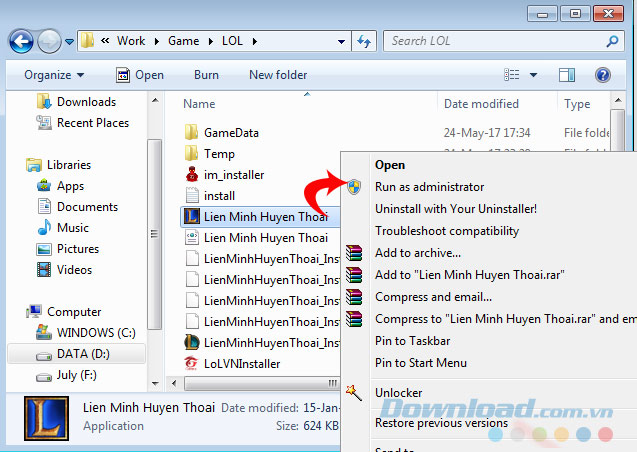Image resolution: width=637 pixels, height=452 pixels.
Task: Choose Uninstall with Your Uninstaller!
Action: [456, 209]
